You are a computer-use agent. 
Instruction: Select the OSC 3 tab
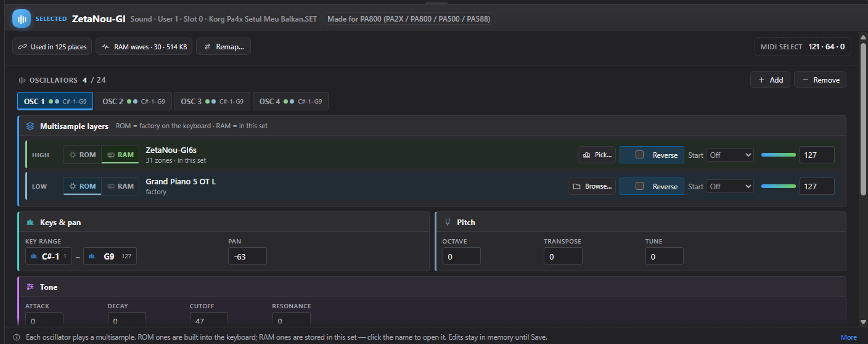pos(211,101)
